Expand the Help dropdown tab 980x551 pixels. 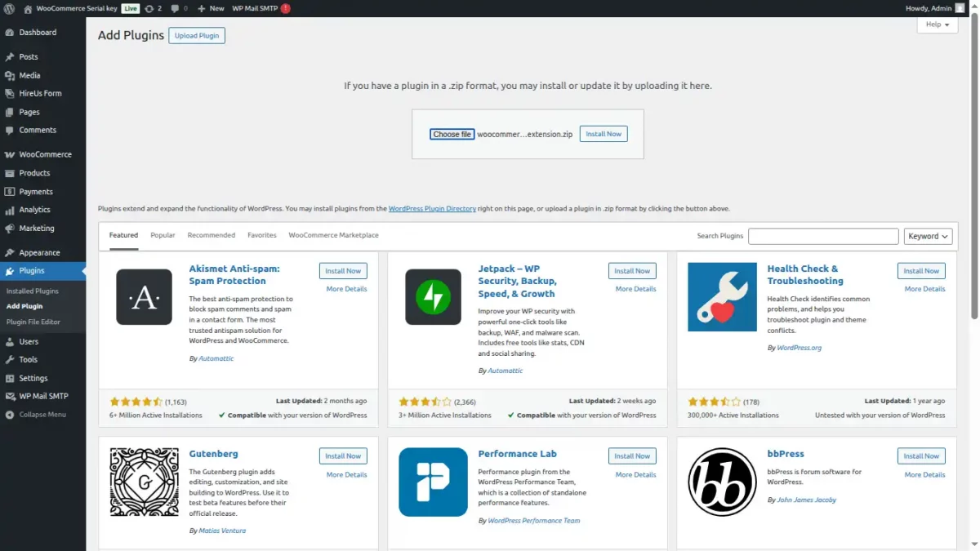click(938, 25)
